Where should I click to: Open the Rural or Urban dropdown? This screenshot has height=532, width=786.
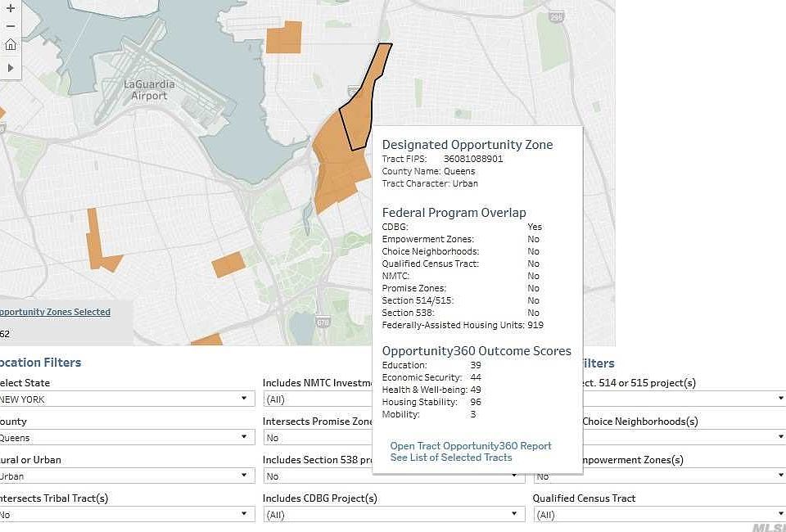[x=128, y=476]
